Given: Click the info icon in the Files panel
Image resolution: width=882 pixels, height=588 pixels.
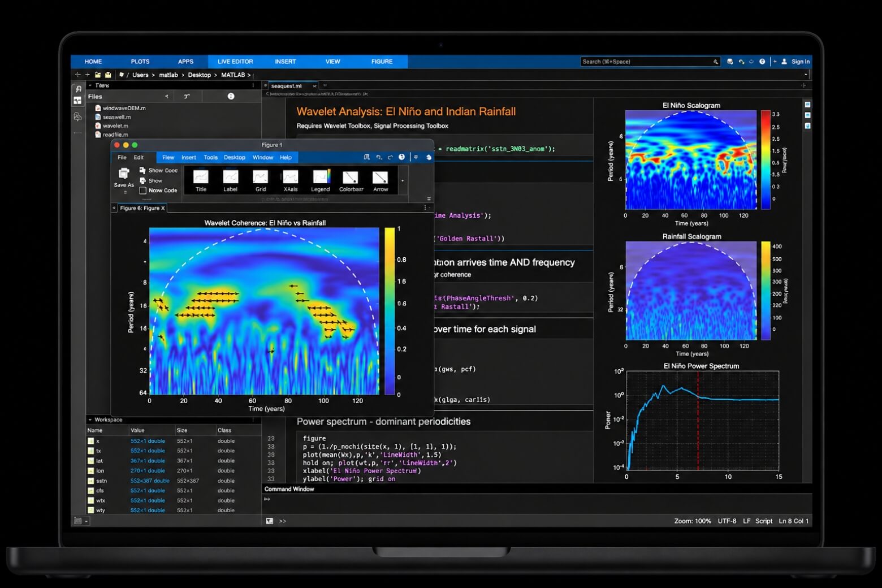Looking at the screenshot, I should click(231, 96).
